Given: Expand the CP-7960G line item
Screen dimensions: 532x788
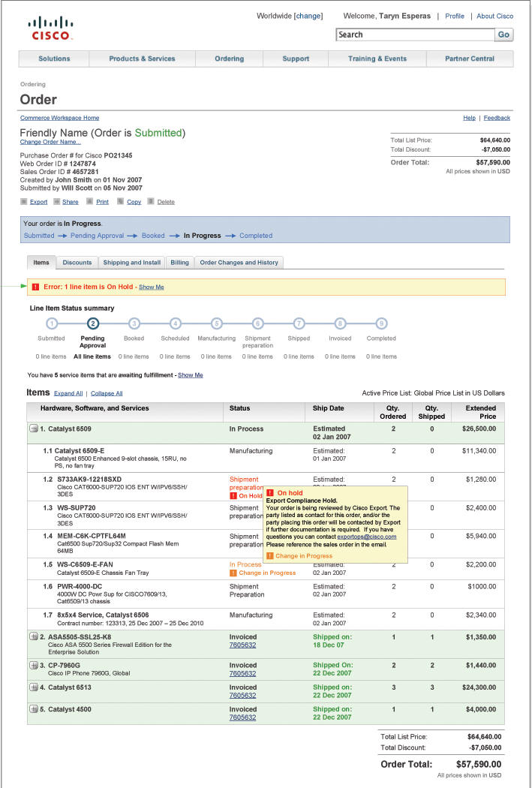Looking at the screenshot, I should point(34,666).
